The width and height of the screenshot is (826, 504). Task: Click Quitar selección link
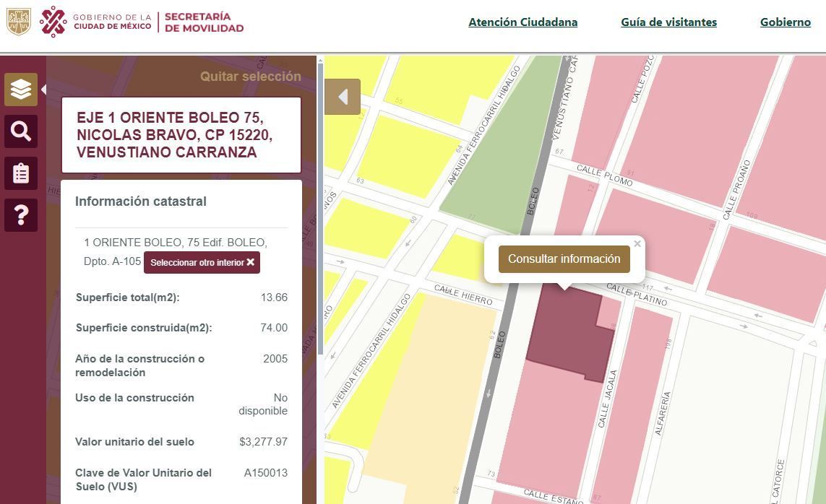pos(250,77)
